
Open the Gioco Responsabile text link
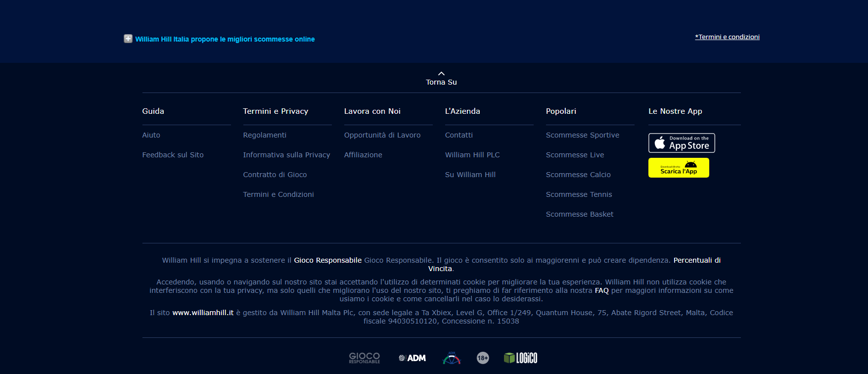[x=328, y=260]
